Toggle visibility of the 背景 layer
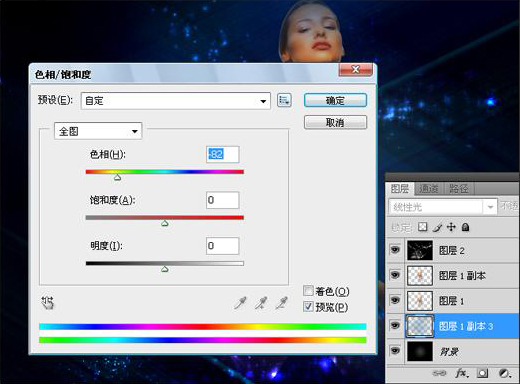This screenshot has width=520, height=384. pos(395,351)
